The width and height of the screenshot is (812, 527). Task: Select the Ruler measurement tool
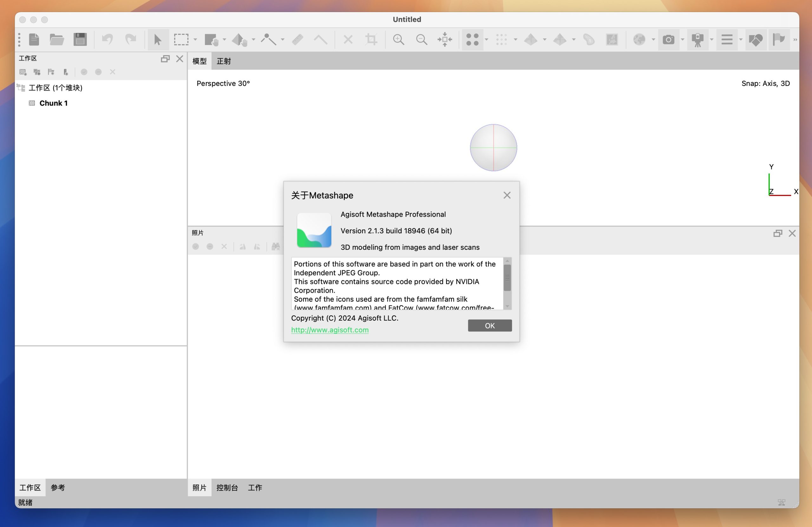298,40
